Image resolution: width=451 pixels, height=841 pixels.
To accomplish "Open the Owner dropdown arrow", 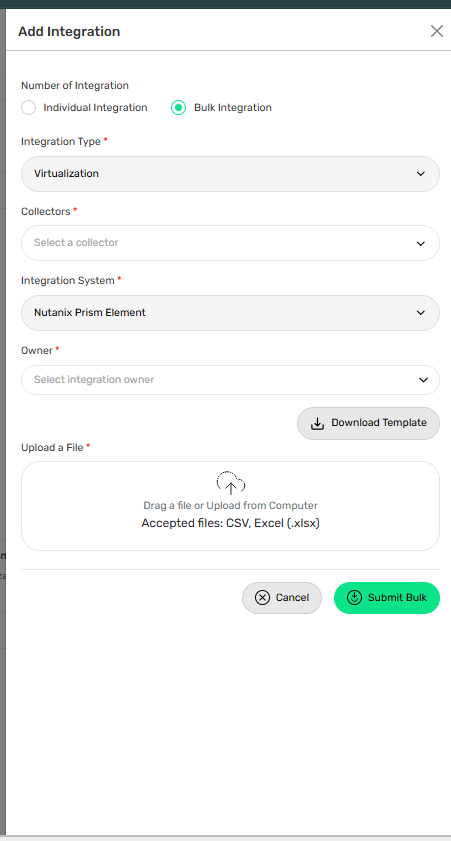I will point(423,380).
